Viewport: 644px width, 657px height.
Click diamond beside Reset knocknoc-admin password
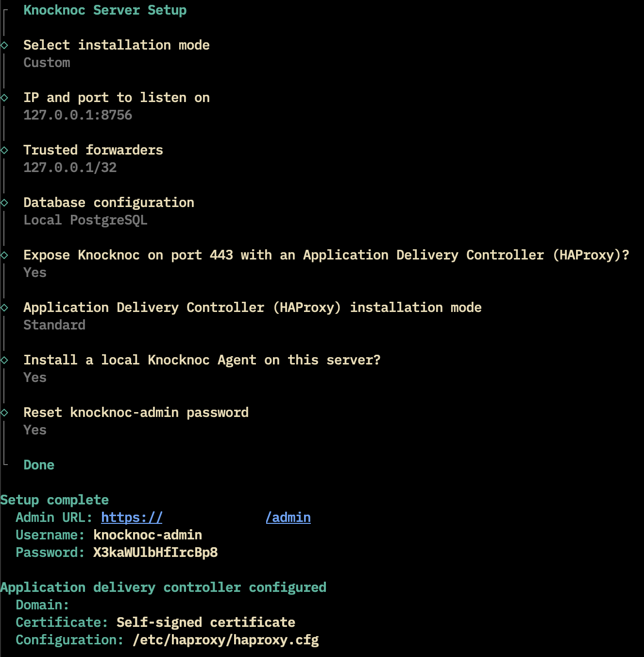pyautogui.click(x=4, y=413)
